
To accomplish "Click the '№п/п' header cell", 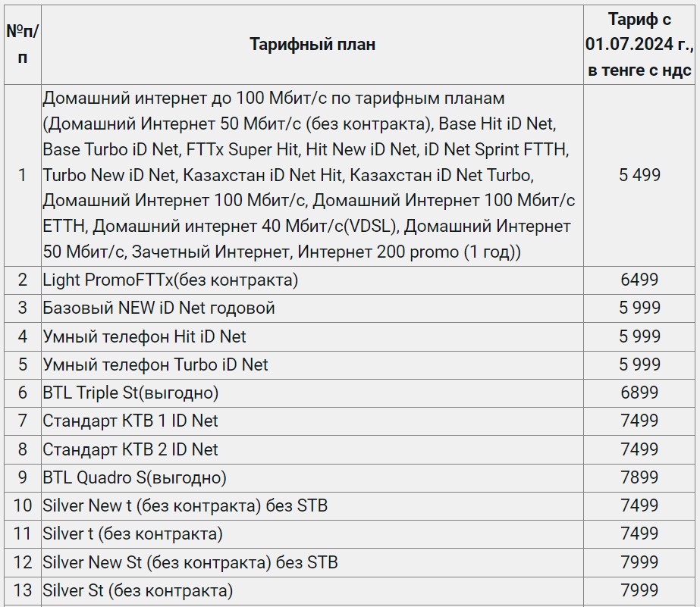I will [22, 44].
